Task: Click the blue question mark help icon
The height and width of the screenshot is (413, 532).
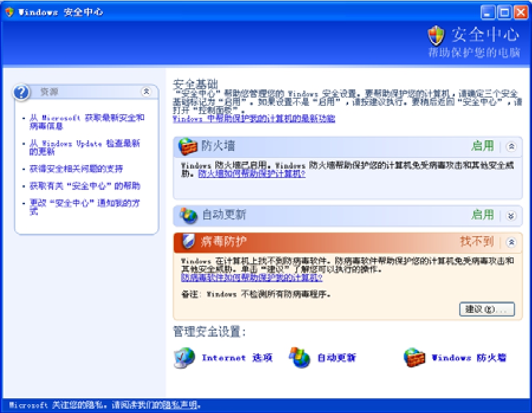Action: (x=22, y=92)
